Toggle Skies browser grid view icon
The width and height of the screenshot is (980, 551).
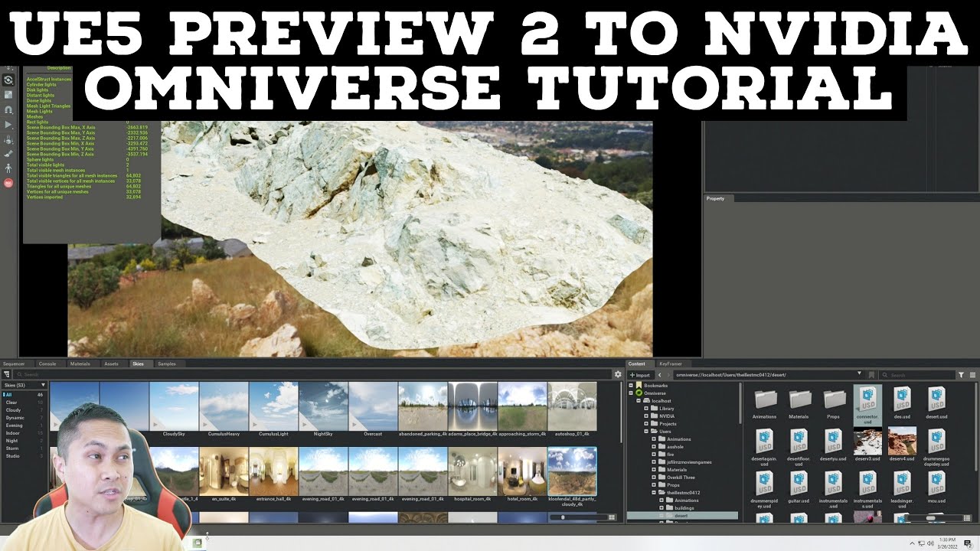612,517
